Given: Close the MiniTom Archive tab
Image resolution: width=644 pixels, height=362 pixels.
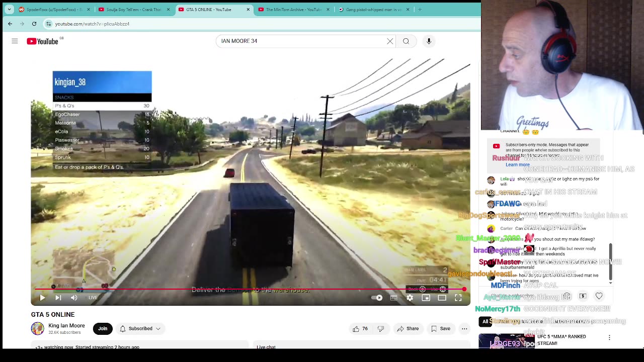Looking at the screenshot, I should tap(328, 9).
